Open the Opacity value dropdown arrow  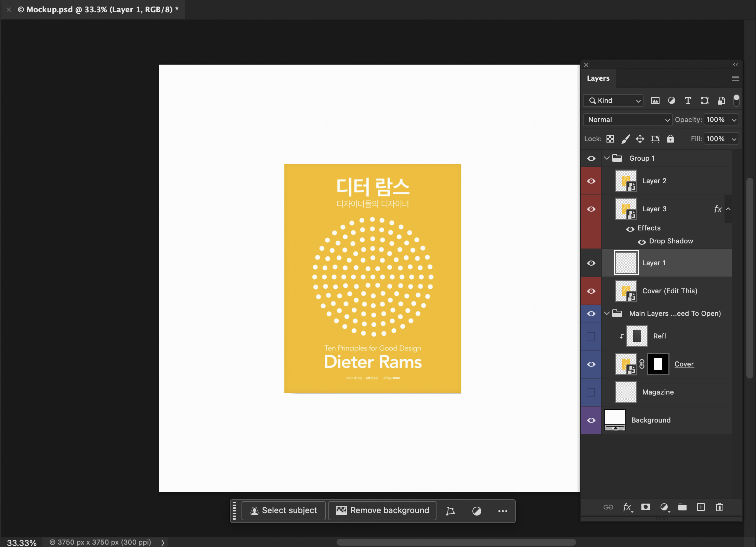click(x=734, y=120)
